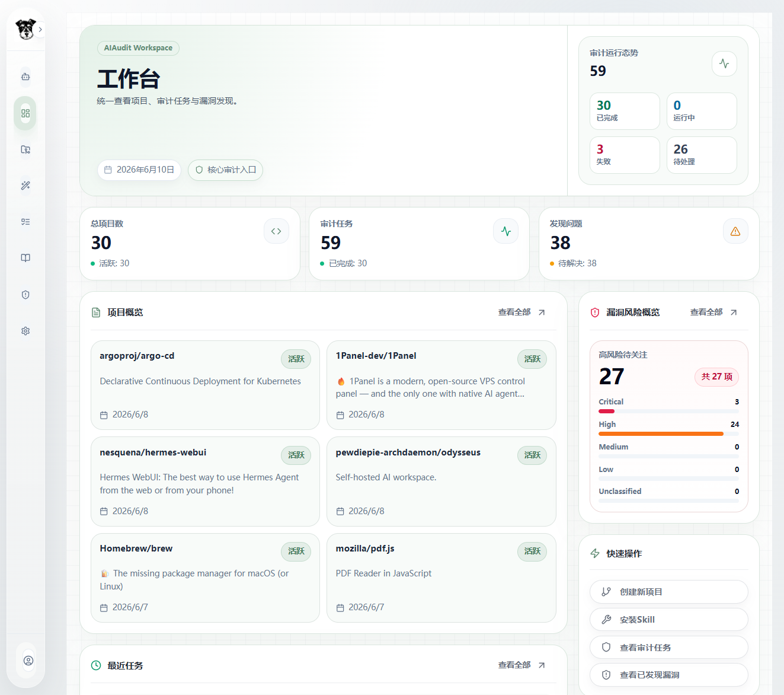Open the argoproj/argo-cd project card
This screenshot has height=695, width=784.
click(x=205, y=385)
